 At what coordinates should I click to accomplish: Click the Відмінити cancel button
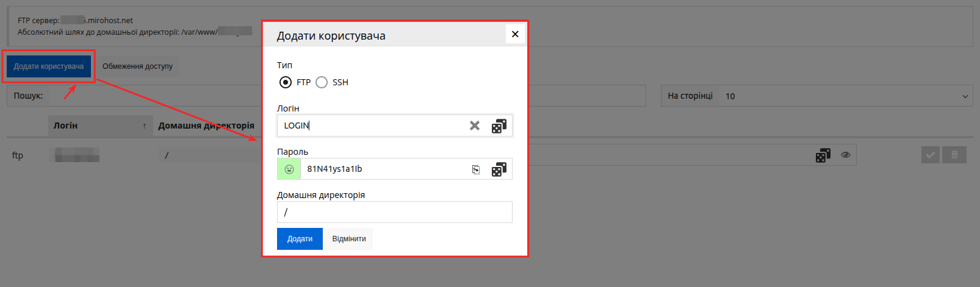point(349,239)
